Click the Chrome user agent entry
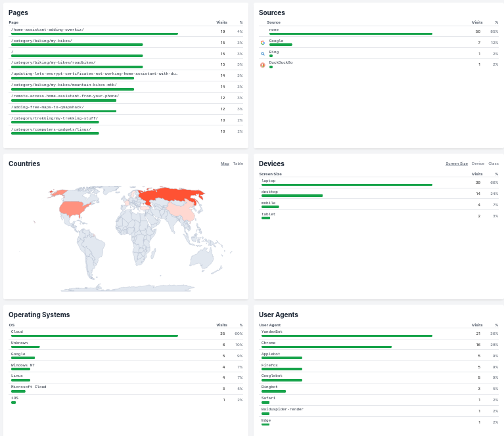 pyautogui.click(x=269, y=343)
